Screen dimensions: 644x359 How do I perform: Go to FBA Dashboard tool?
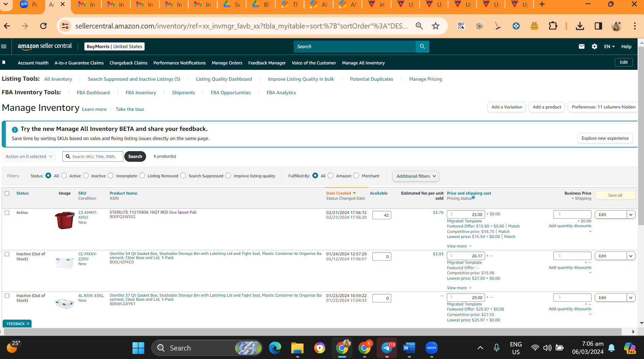click(93, 93)
